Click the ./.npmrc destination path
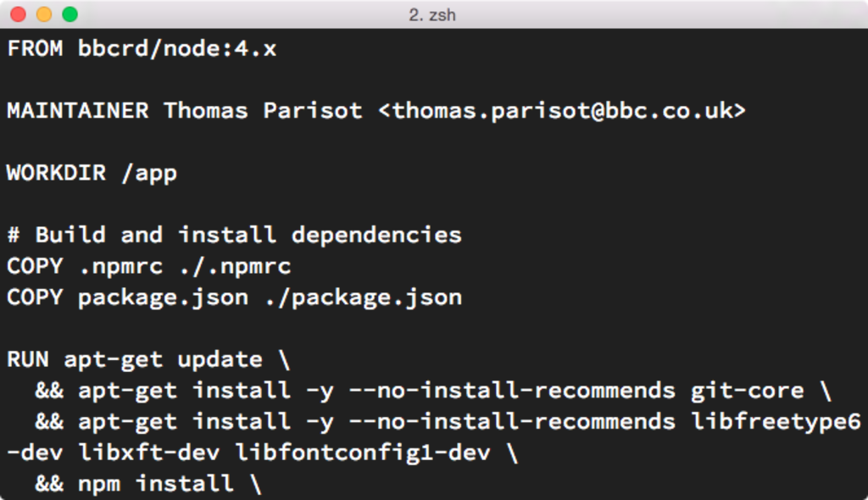The height and width of the screenshot is (500, 868). (x=235, y=266)
